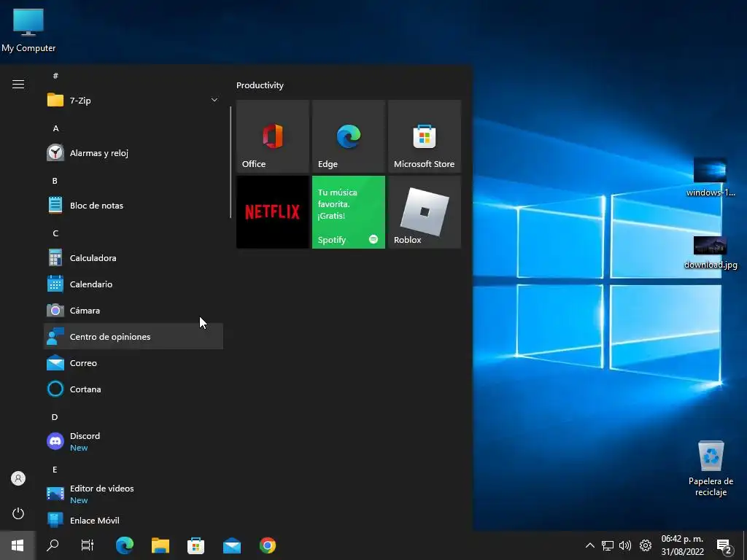747x560 pixels.
Task: Jump via the letter A header
Action: coord(55,128)
